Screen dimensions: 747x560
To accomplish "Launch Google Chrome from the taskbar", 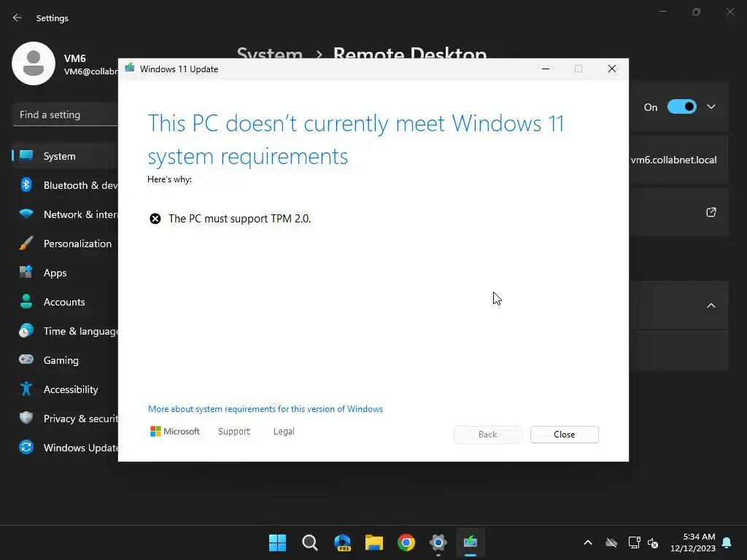I will click(x=406, y=542).
